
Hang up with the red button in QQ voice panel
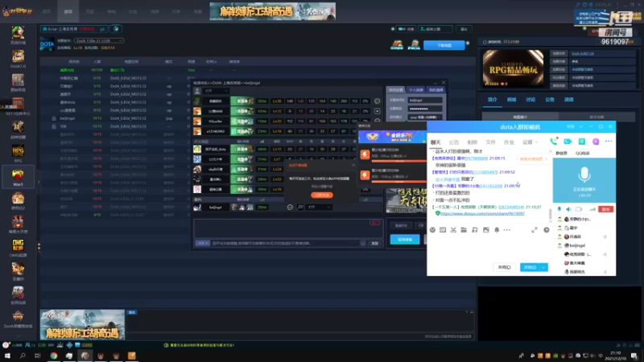(x=606, y=209)
